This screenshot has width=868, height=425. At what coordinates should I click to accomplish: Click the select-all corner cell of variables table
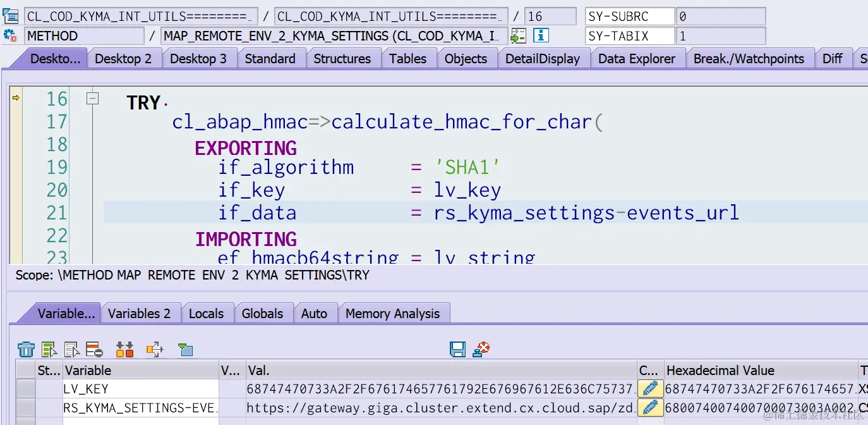[26, 371]
